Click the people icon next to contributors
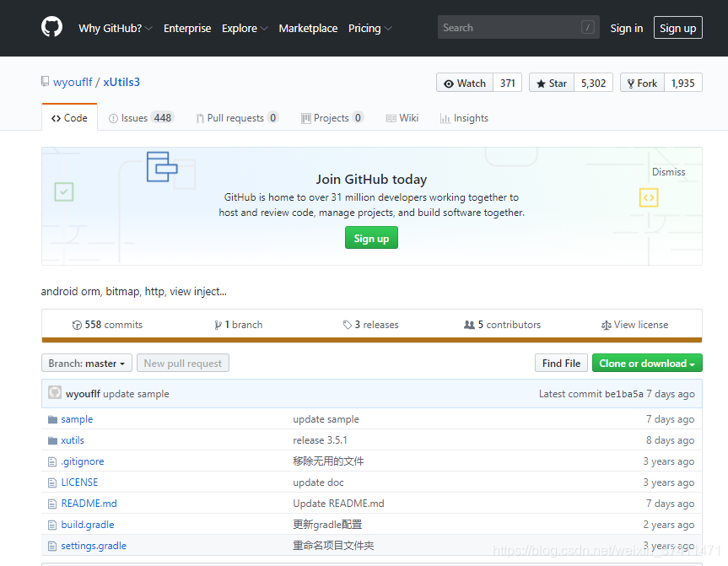 [469, 325]
